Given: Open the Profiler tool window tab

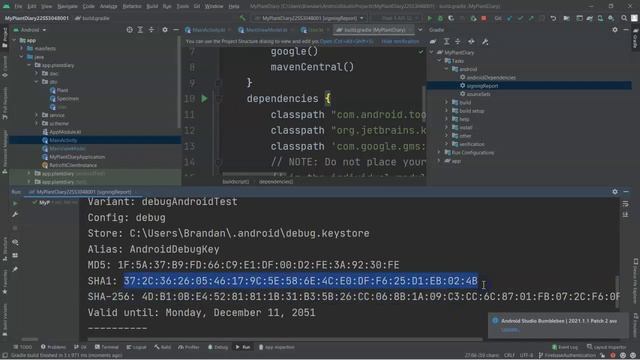Looking at the screenshot, I should [x=189, y=347].
